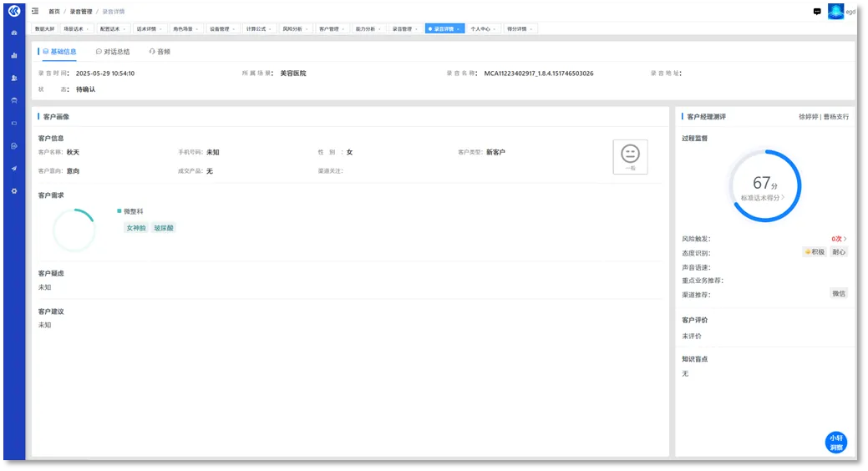Click the user management sidebar icon
The width and height of the screenshot is (868, 471).
click(13, 78)
